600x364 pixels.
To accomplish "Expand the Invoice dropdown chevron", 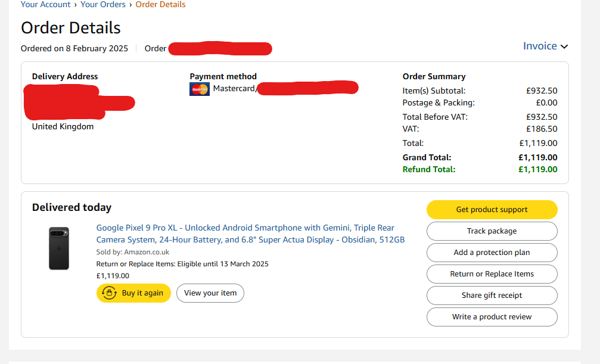I will [x=564, y=46].
